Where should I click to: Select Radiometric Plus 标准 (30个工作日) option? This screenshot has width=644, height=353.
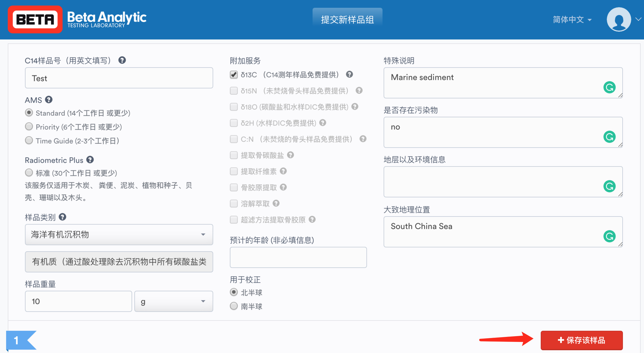tap(29, 173)
